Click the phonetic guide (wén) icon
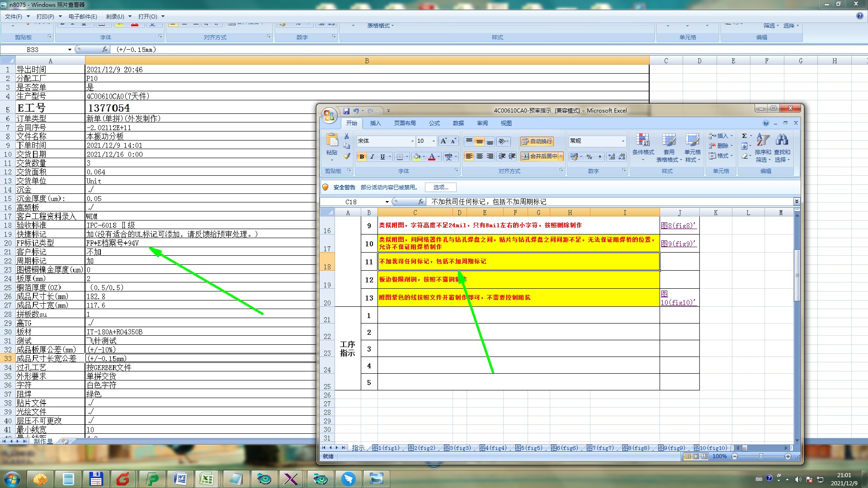 [x=448, y=156]
